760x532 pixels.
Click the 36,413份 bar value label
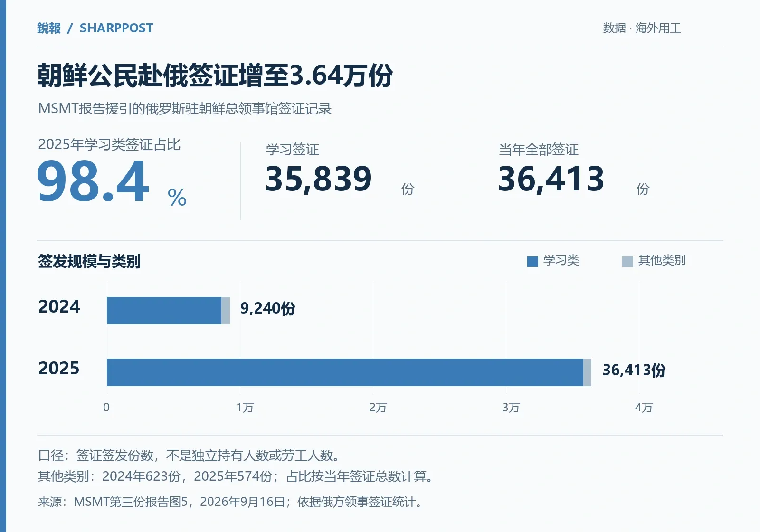tap(634, 370)
